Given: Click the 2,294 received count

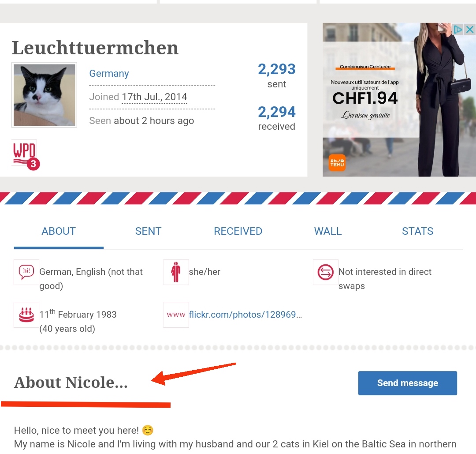Looking at the screenshot, I should pyautogui.click(x=276, y=112).
